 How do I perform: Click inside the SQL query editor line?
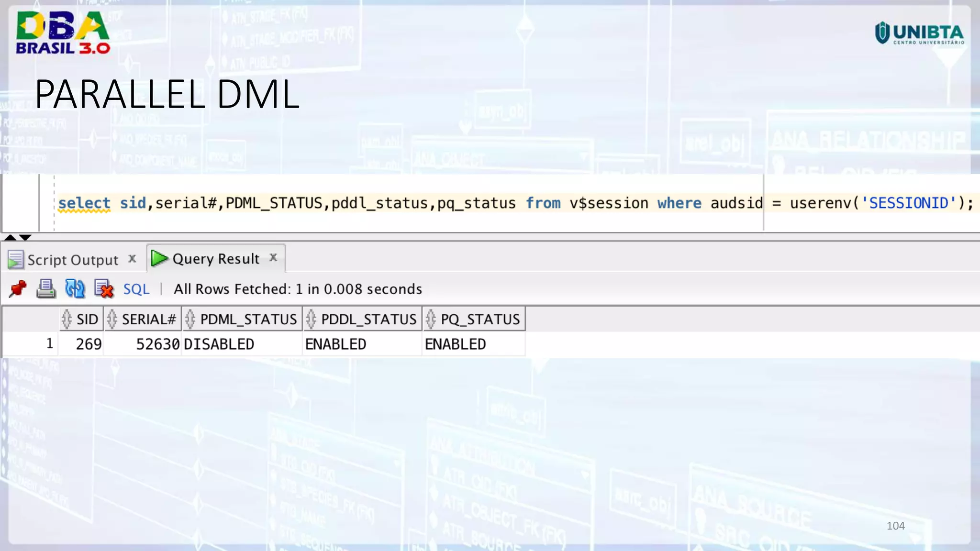(383, 203)
